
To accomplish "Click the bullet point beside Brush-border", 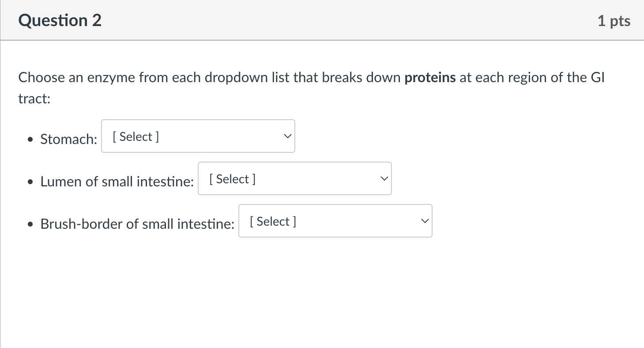I will (30, 225).
